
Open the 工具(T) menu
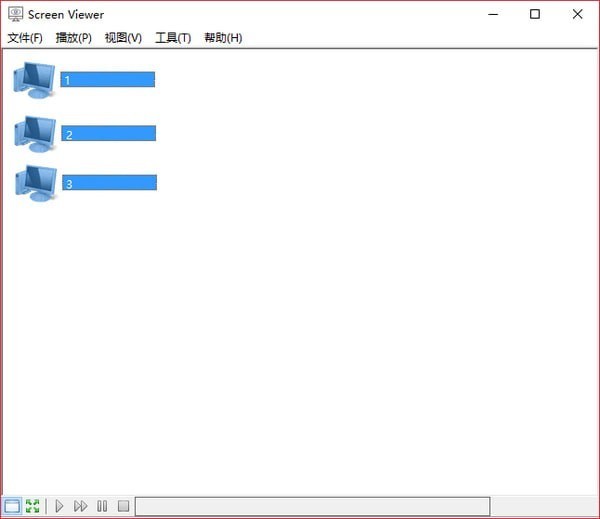(173, 38)
